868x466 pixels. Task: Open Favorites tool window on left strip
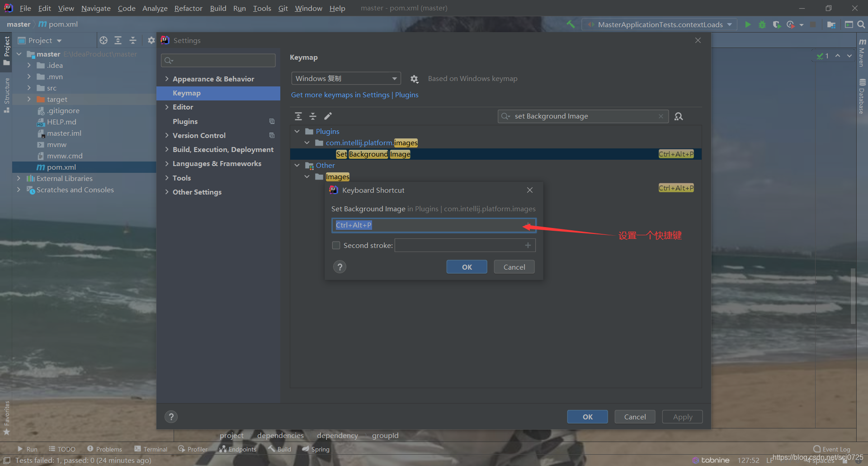6,417
